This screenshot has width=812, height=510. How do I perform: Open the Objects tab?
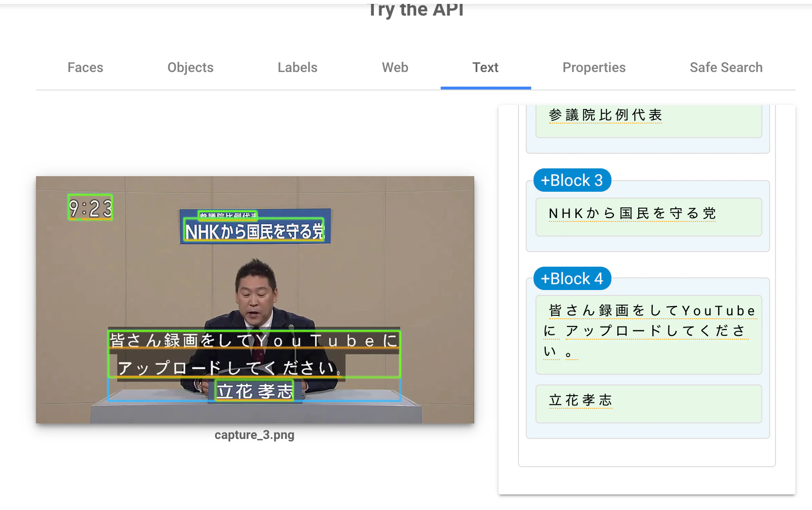pos(190,68)
